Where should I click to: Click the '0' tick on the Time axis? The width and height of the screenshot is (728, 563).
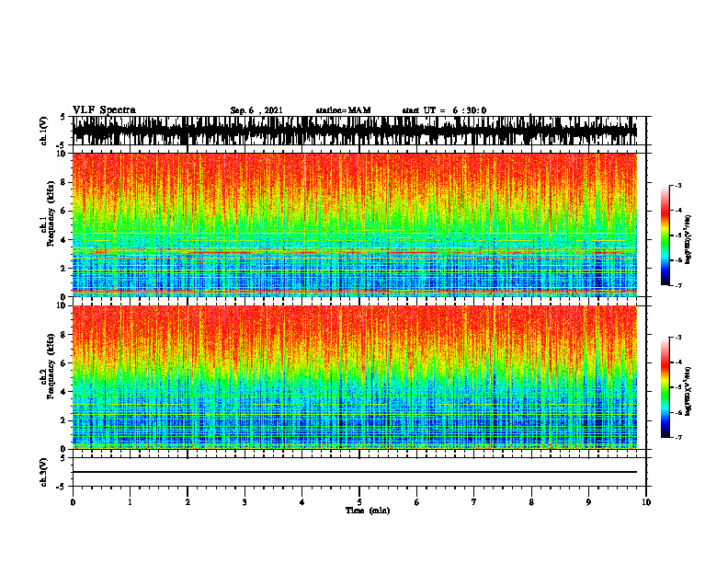73,502
